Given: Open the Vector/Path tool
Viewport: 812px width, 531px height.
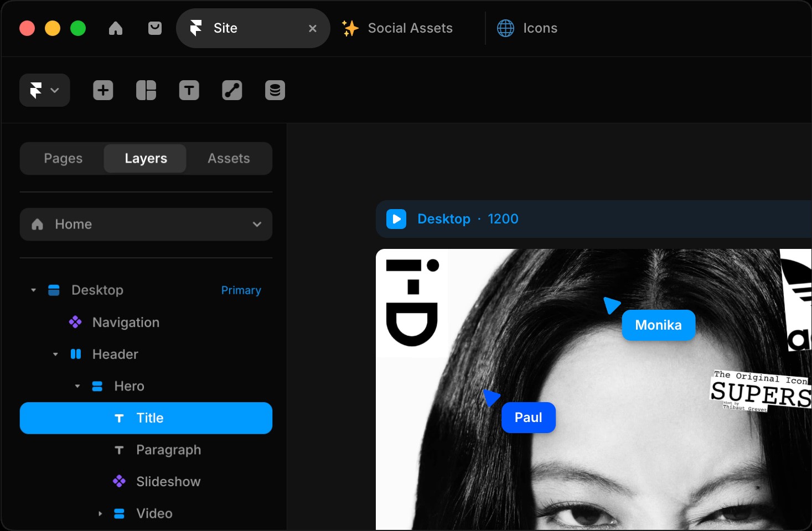Looking at the screenshot, I should tap(232, 90).
